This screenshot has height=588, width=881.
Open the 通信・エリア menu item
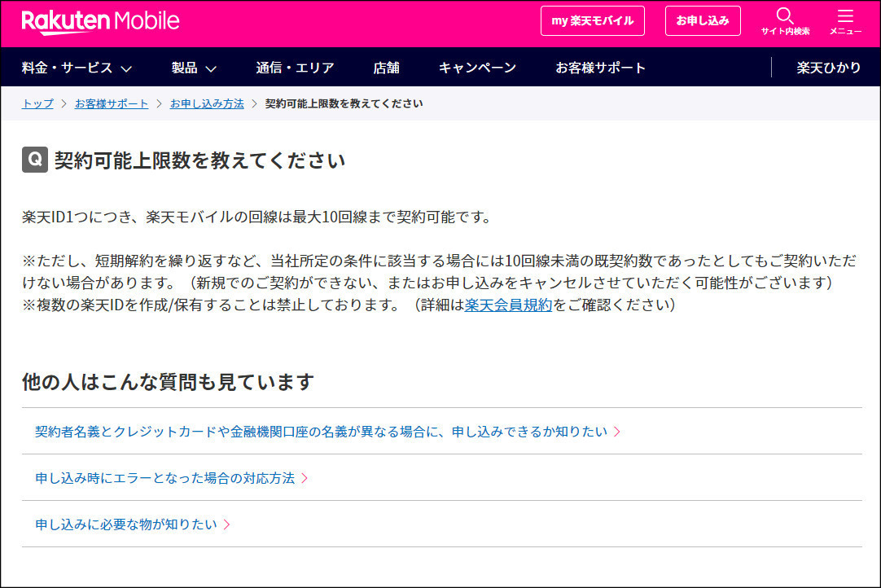[x=295, y=68]
